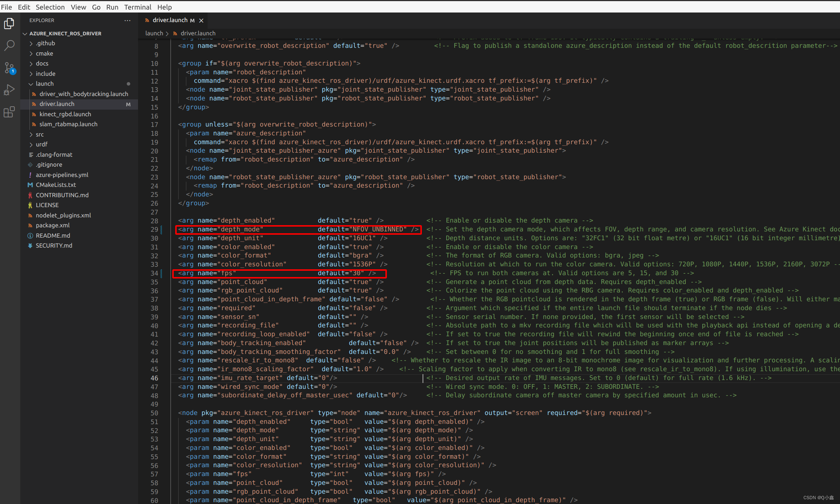Collapse AZURE_KINECT_ROS_DRIVER root section

point(65,33)
